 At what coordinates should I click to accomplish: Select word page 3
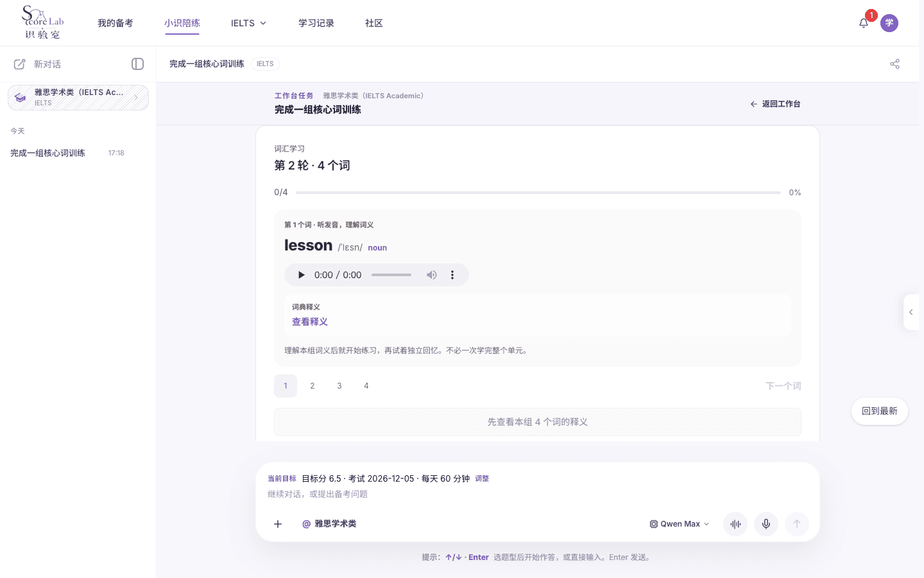tap(339, 386)
